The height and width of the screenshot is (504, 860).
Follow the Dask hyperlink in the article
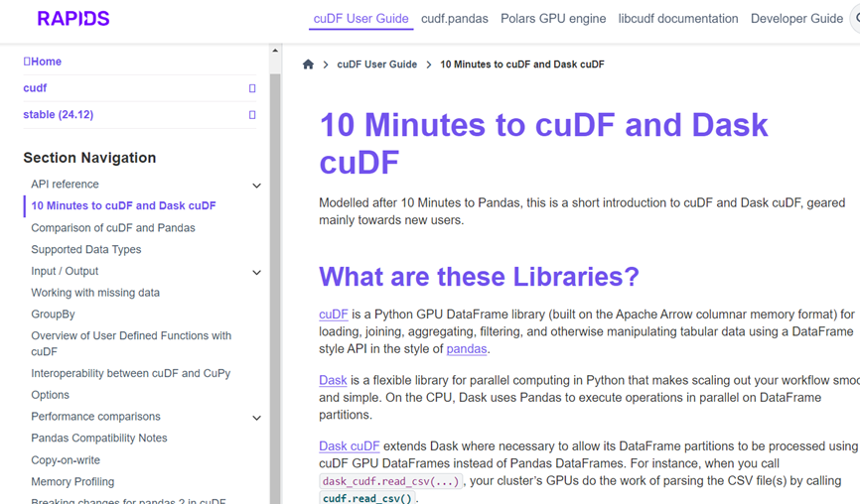333,380
